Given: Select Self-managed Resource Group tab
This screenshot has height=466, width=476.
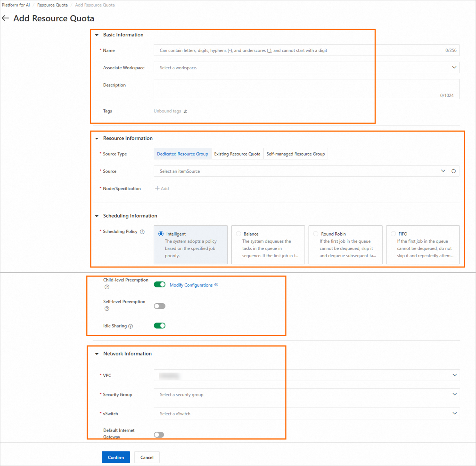Looking at the screenshot, I should pos(295,154).
